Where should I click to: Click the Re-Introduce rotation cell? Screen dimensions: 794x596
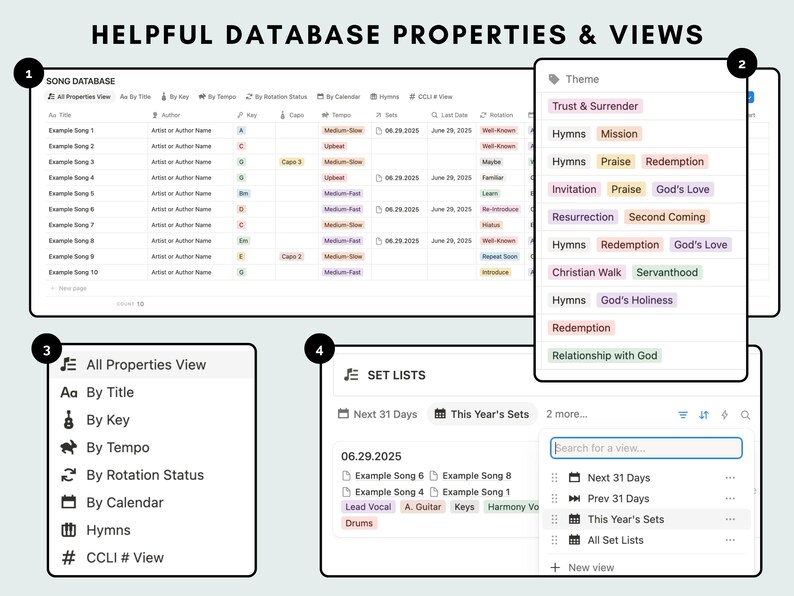[x=500, y=209]
